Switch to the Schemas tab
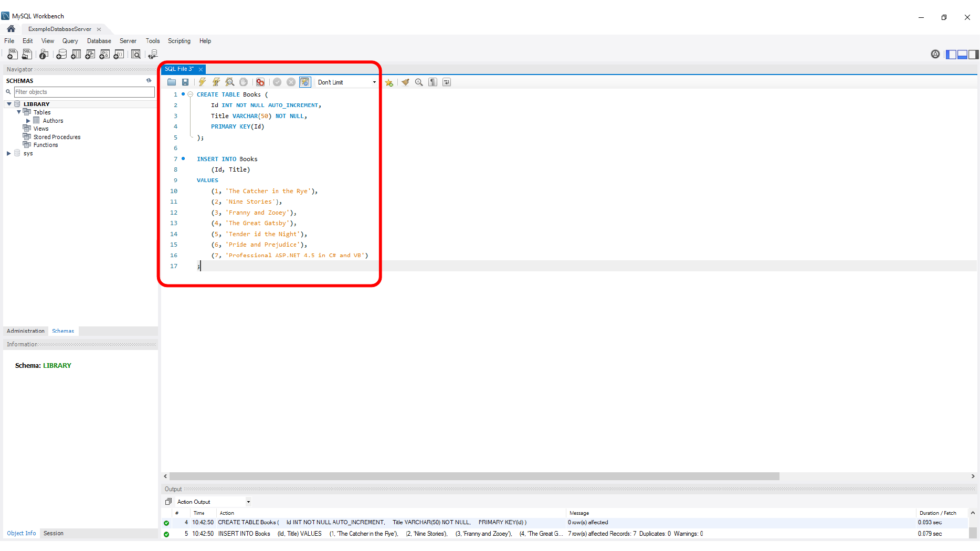This screenshot has height=551, width=980. point(63,331)
